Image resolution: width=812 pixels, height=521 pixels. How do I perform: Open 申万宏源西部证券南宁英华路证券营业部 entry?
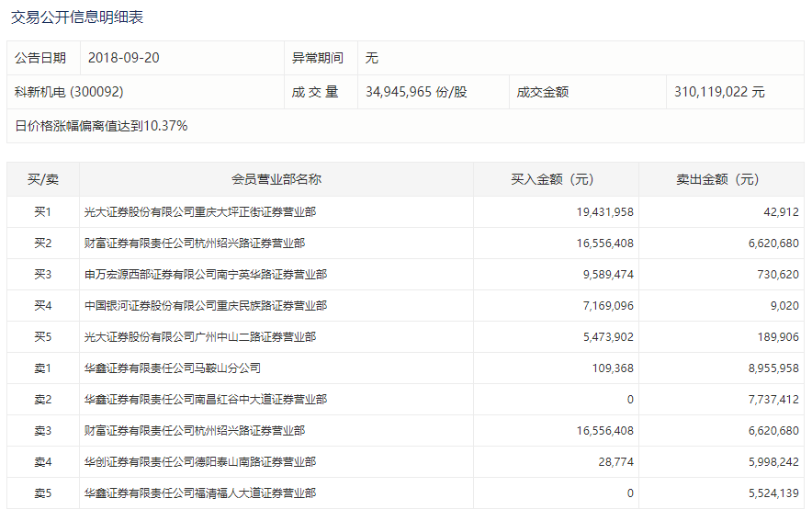point(205,275)
